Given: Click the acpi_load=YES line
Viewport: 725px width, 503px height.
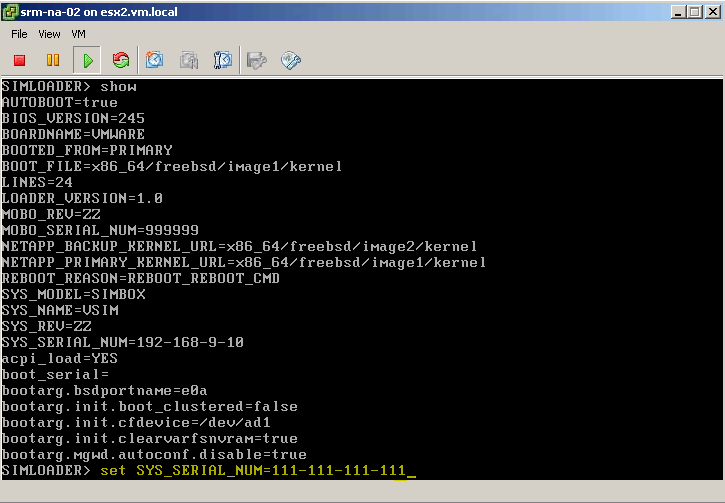Looking at the screenshot, I should pos(60,358).
